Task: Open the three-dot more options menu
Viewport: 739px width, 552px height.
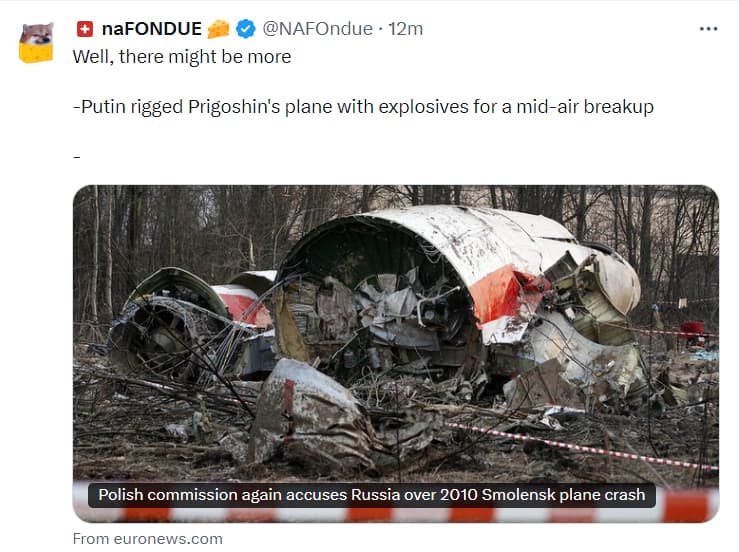Action: point(708,29)
